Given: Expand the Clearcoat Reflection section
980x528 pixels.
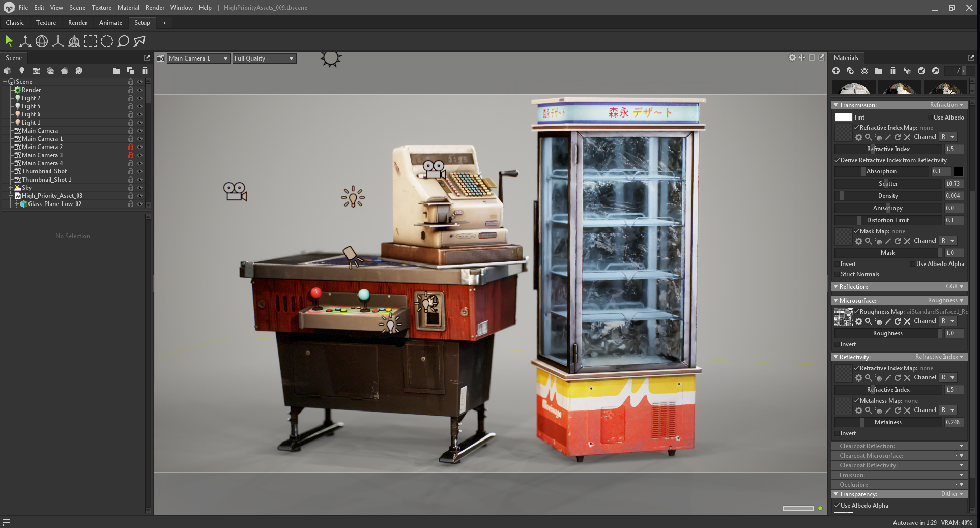Looking at the screenshot, I should [x=961, y=446].
